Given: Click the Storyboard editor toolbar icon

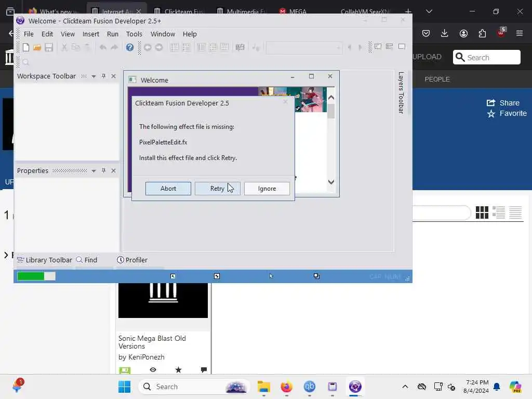Looking at the screenshot, I should [x=175, y=47].
